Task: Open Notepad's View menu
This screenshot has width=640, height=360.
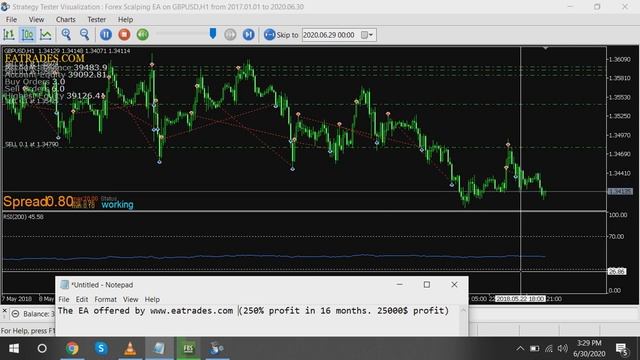Action: 131,299
